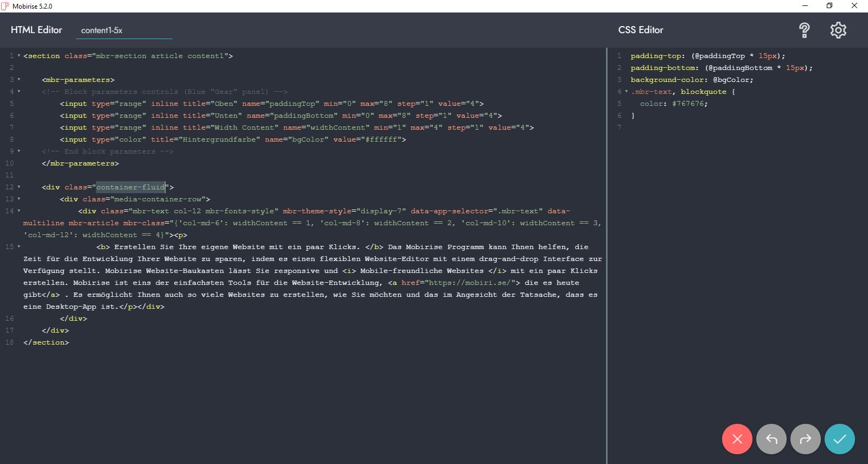The image size is (868, 464).
Task: Click the https://mobiri.se/ URL in the code
Action: click(x=469, y=283)
